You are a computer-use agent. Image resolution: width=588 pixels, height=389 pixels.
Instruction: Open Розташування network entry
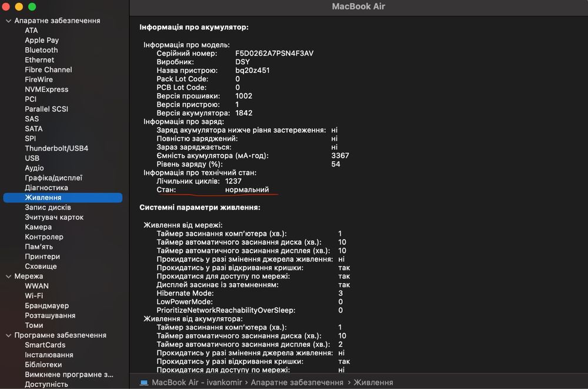pyautogui.click(x=50, y=315)
